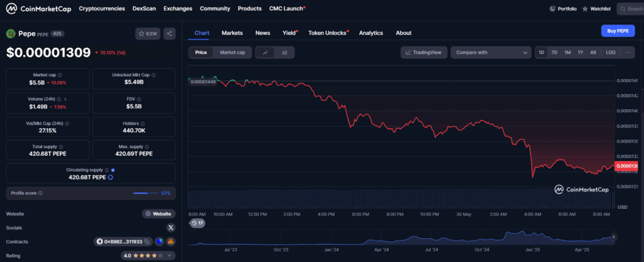Click the CoinMarketCap logo
Viewport: 644px width, 262px height.
(x=38, y=9)
